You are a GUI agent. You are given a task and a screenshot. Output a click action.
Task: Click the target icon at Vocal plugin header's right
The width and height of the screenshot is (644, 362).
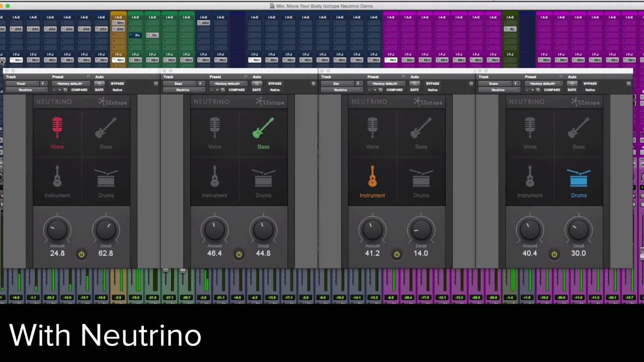(x=156, y=83)
